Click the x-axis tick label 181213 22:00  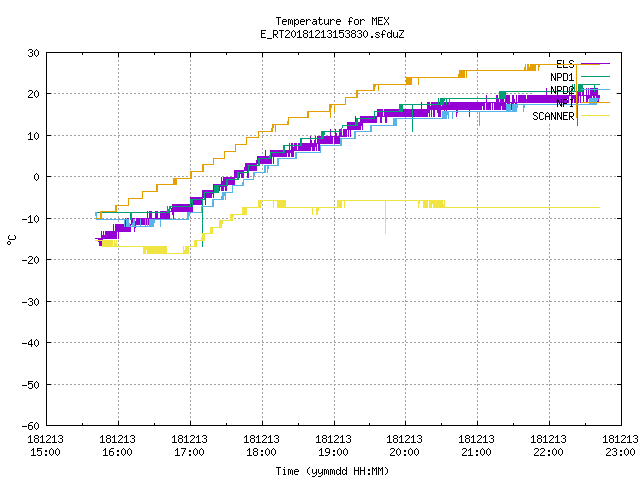point(548,446)
